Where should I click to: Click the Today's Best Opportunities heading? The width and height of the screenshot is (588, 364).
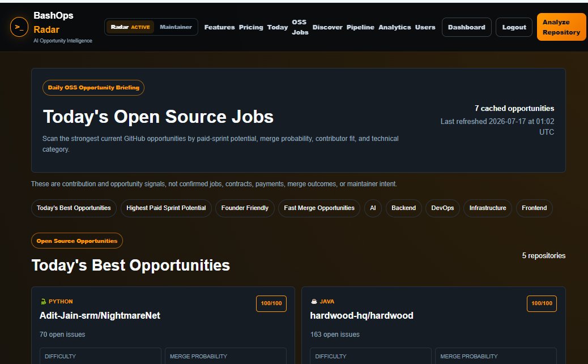131,265
